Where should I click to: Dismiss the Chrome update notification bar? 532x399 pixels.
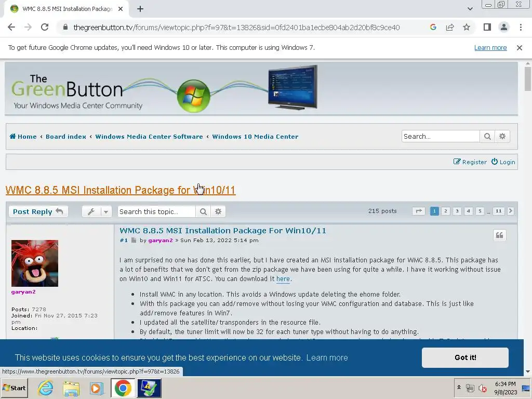(x=519, y=48)
